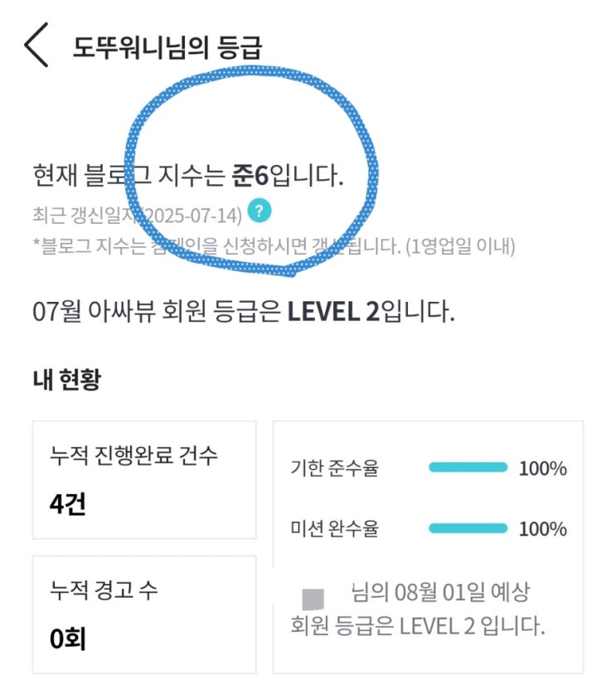Click the 미션 완수율 progress bar
The height and width of the screenshot is (690, 616).
(x=468, y=527)
